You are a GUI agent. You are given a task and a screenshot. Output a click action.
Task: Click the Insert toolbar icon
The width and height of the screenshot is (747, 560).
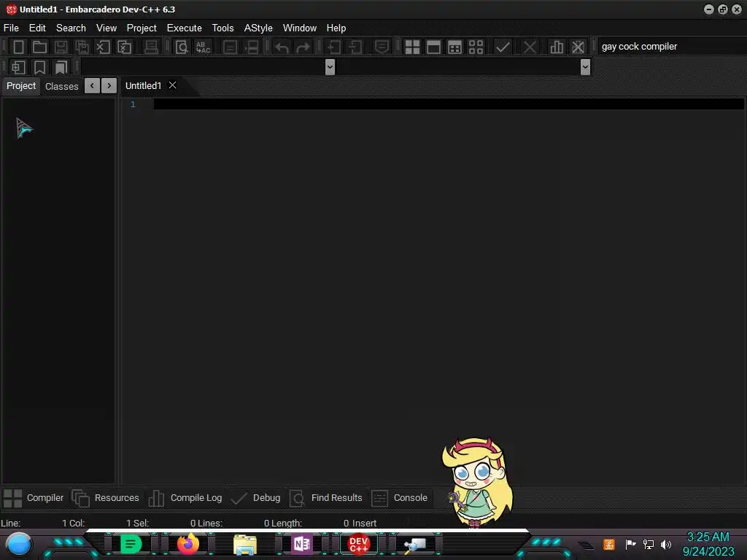click(x=18, y=67)
